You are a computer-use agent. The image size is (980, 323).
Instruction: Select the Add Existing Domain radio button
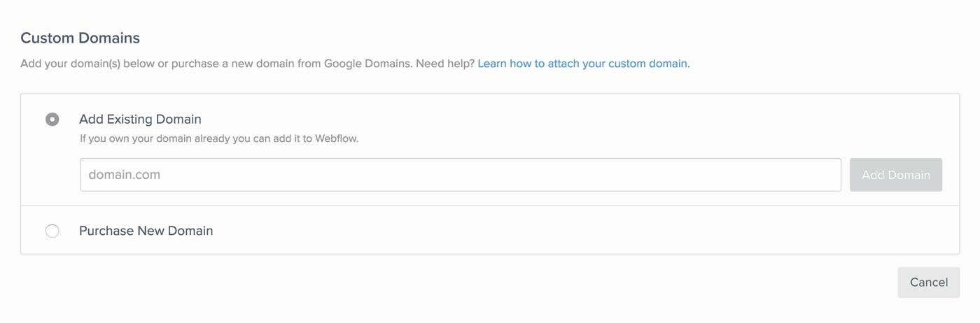point(52,120)
